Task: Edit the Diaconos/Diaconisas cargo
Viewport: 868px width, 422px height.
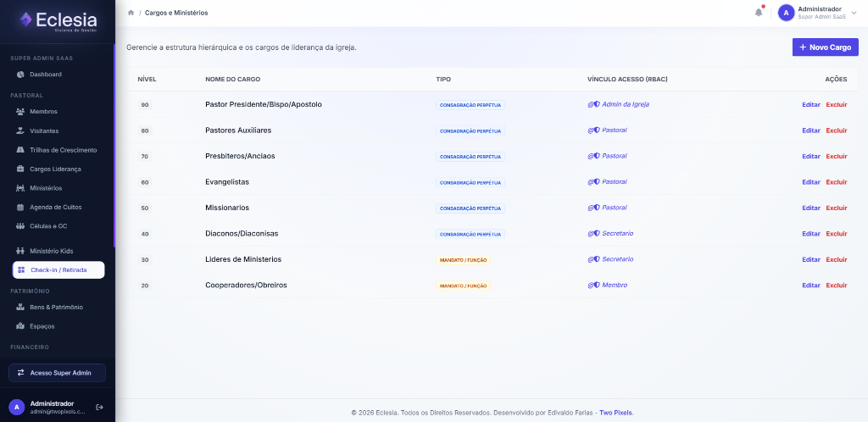Action: [811, 234]
